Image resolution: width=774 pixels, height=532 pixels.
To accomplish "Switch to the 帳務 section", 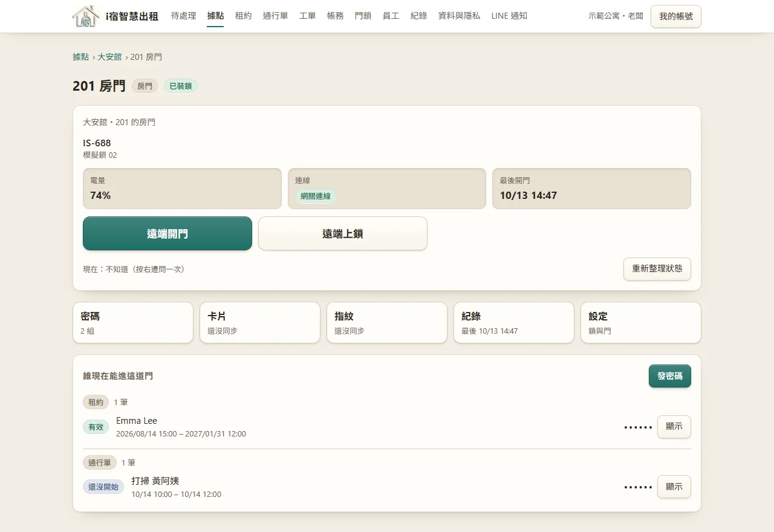I will point(335,16).
